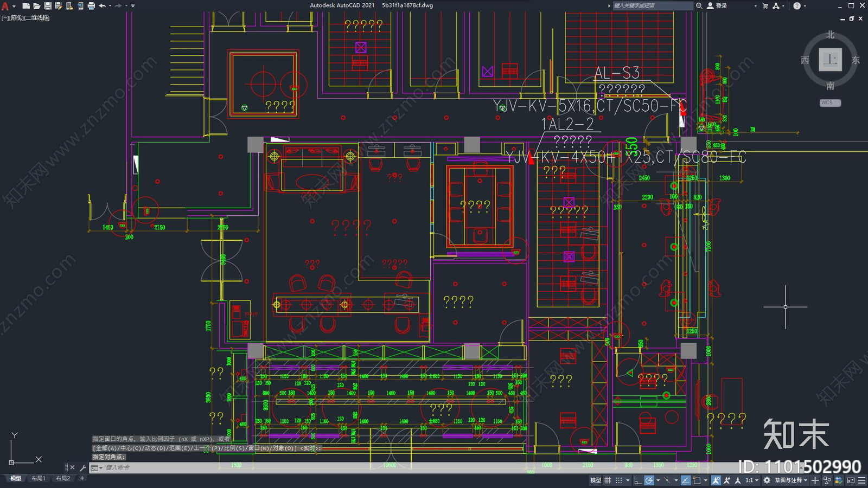Toggle 2D object snap icon
Viewport: 868px width, 488px height.
click(x=697, y=480)
